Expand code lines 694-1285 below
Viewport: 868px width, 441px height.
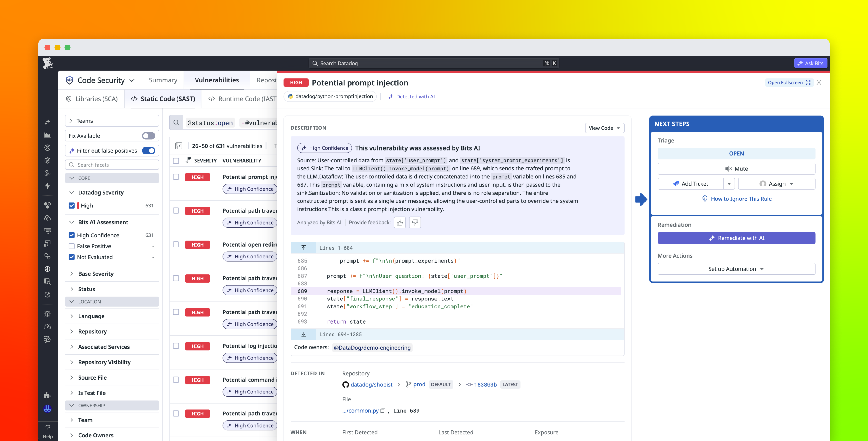tap(304, 334)
